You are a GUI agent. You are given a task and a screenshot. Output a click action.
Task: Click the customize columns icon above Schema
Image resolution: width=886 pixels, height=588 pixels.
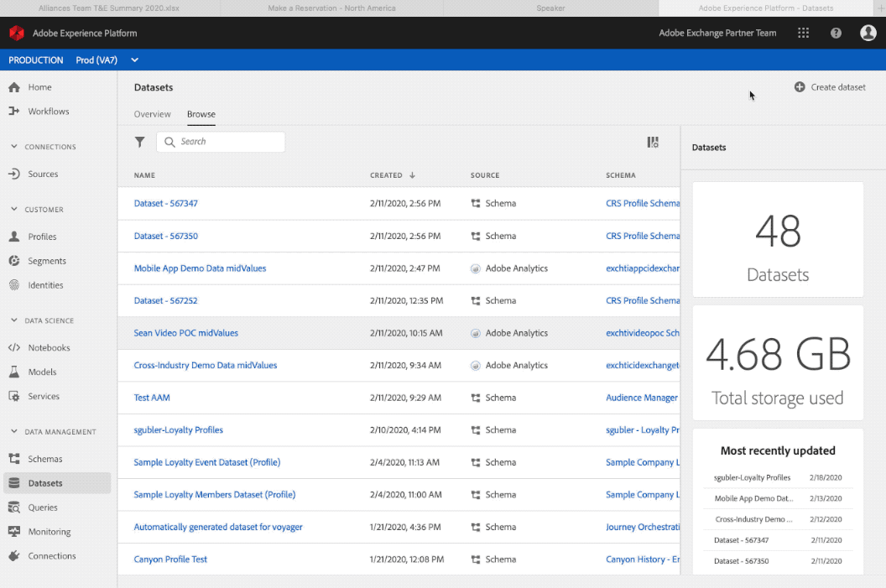pyautogui.click(x=653, y=142)
